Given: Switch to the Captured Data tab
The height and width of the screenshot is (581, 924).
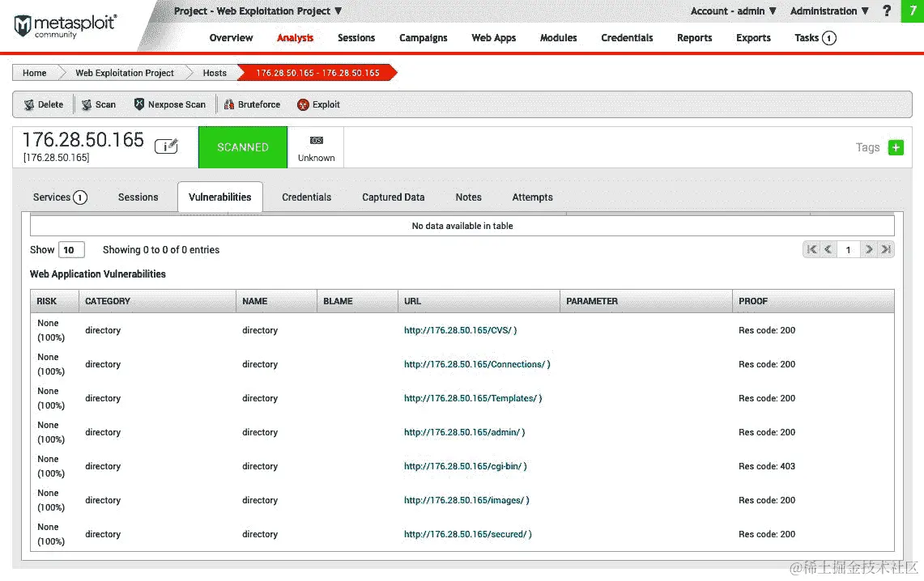Looking at the screenshot, I should pyautogui.click(x=393, y=197).
